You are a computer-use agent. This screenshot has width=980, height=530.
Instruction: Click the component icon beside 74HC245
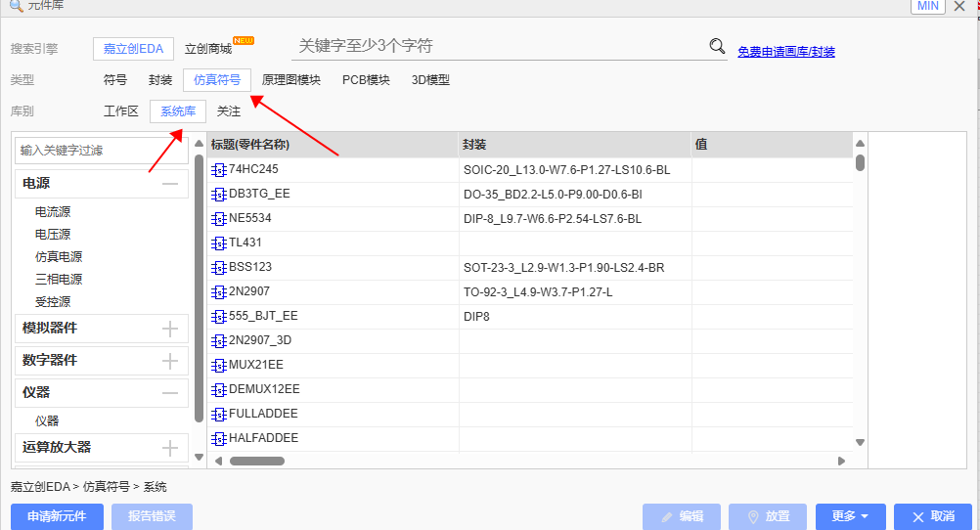click(x=218, y=170)
